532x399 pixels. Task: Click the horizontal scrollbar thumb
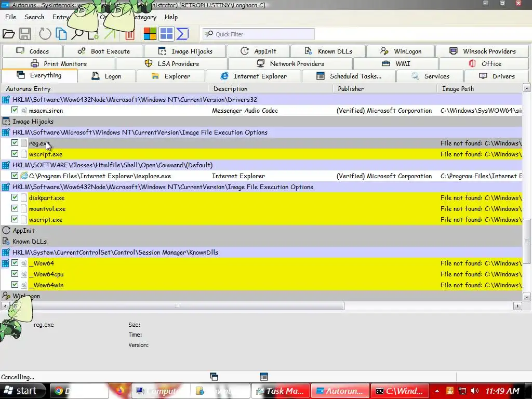[x=177, y=306]
